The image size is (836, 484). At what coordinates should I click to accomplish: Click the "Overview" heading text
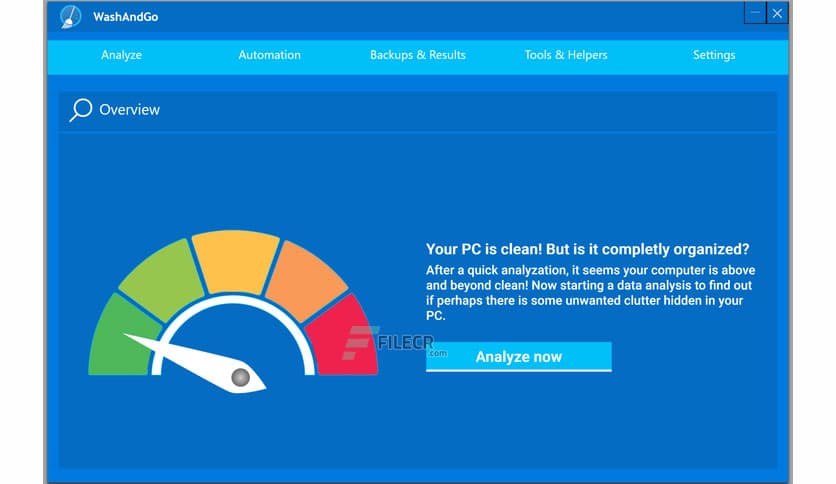pyautogui.click(x=130, y=110)
